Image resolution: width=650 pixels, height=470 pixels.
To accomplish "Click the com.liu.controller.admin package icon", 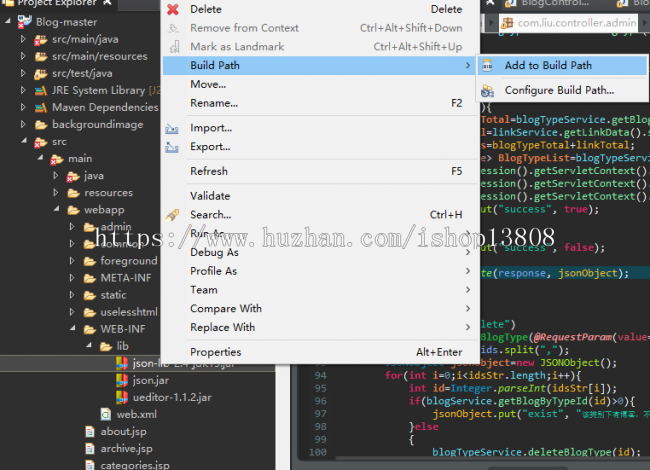I will tap(507, 23).
